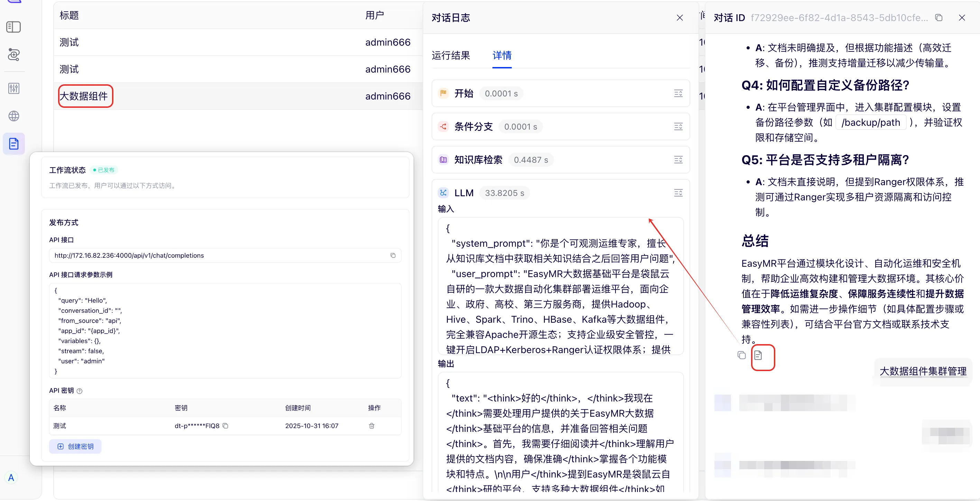Click the 创建密钥 button
The width and height of the screenshot is (980, 501).
tap(75, 446)
